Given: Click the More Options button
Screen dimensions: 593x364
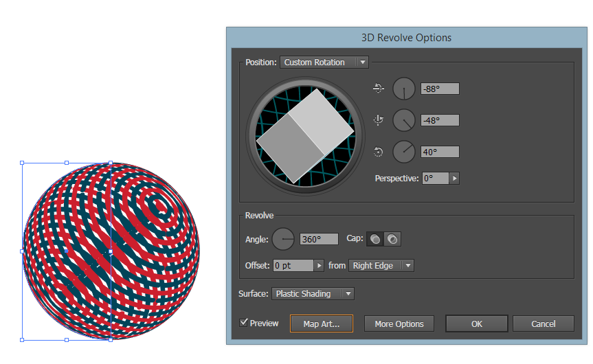Looking at the screenshot, I should click(x=399, y=324).
